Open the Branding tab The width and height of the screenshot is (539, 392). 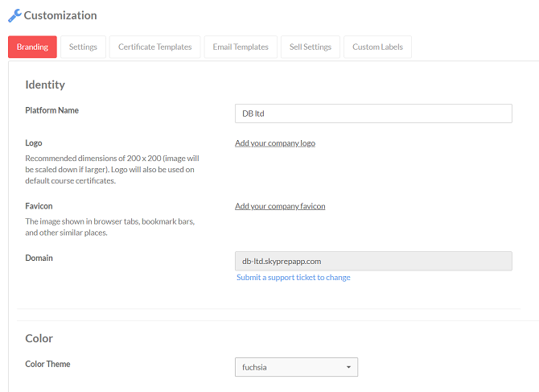click(x=33, y=47)
